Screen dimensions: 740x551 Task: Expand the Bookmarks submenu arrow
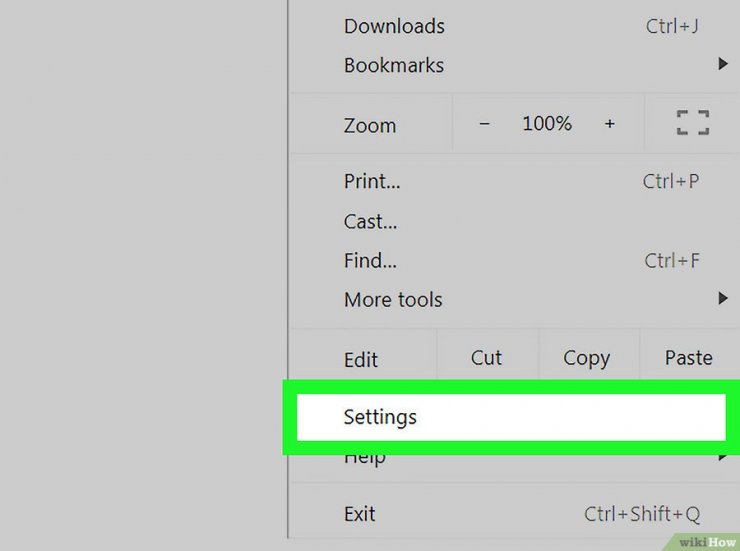[723, 64]
